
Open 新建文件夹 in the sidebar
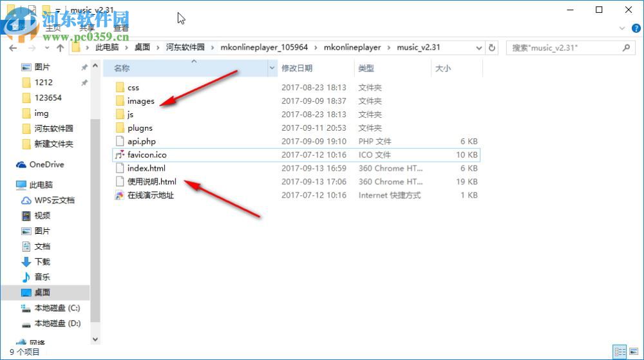pos(48,144)
